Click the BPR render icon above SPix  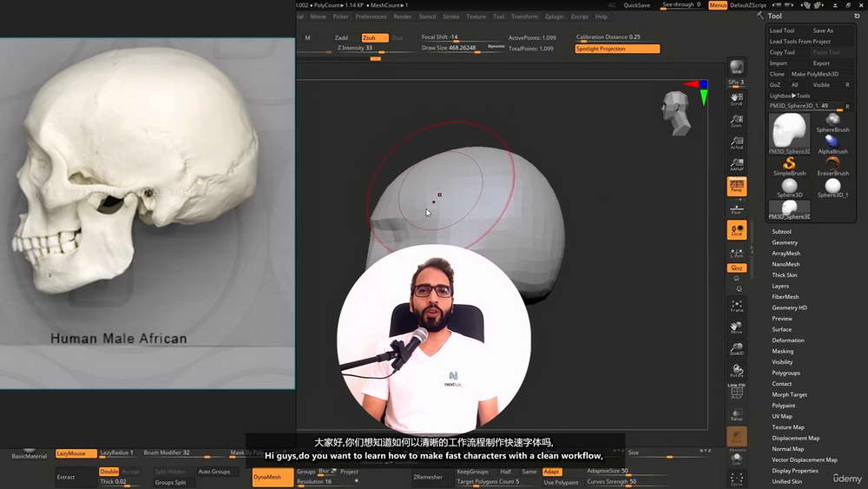(x=736, y=67)
